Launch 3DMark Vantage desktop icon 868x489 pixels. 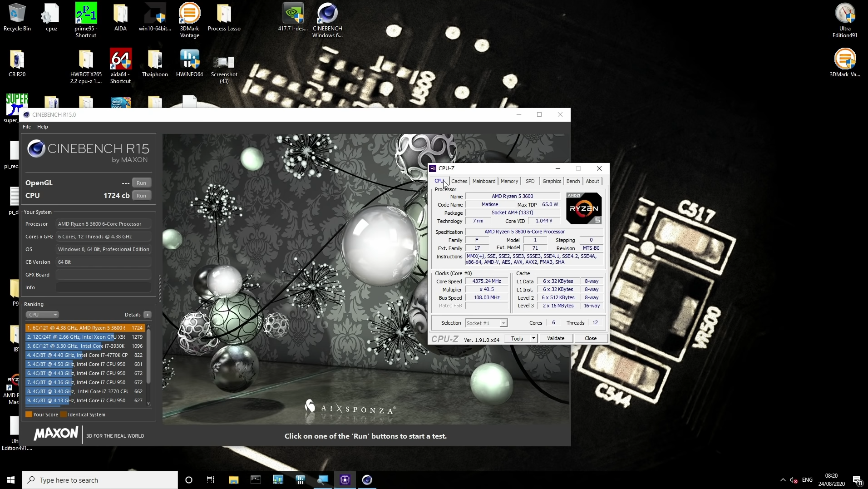[x=190, y=20]
